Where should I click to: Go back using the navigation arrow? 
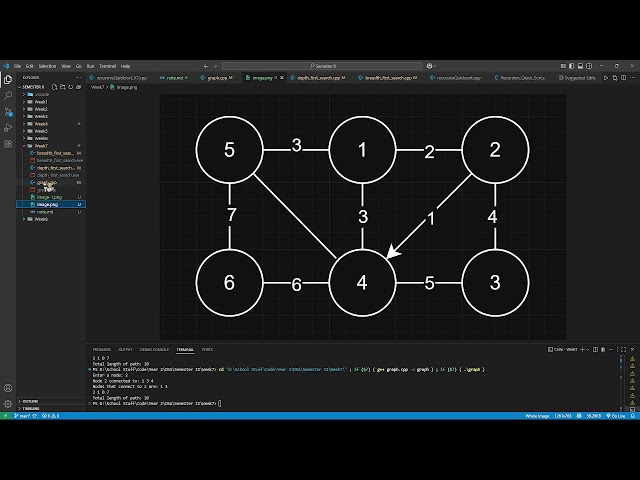[206, 66]
